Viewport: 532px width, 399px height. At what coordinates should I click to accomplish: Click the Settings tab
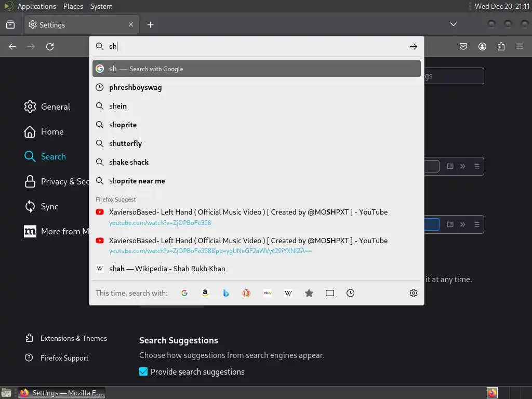(x=82, y=25)
